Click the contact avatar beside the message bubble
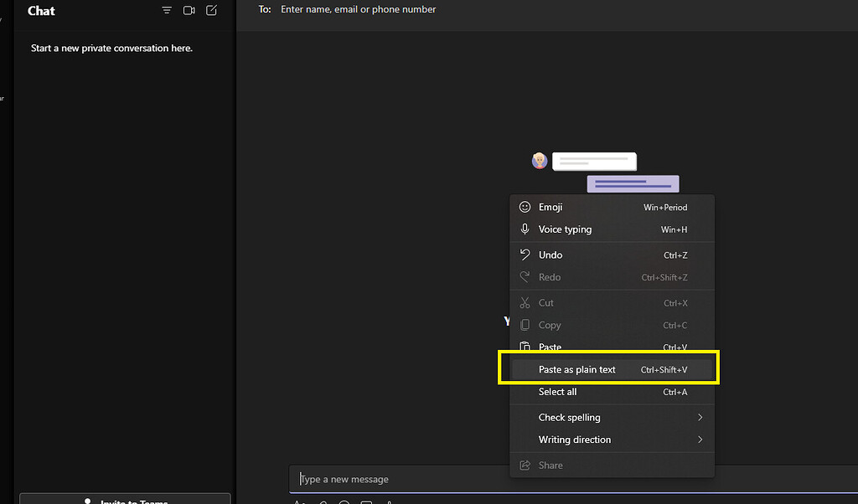Screen dimensions: 858x504 click(539, 160)
